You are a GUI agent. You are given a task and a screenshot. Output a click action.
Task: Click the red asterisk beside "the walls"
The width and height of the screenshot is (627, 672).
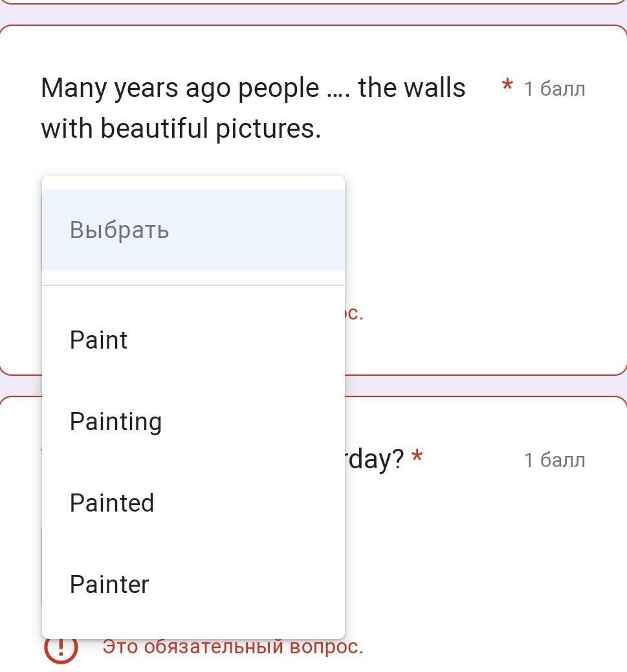coord(507,86)
